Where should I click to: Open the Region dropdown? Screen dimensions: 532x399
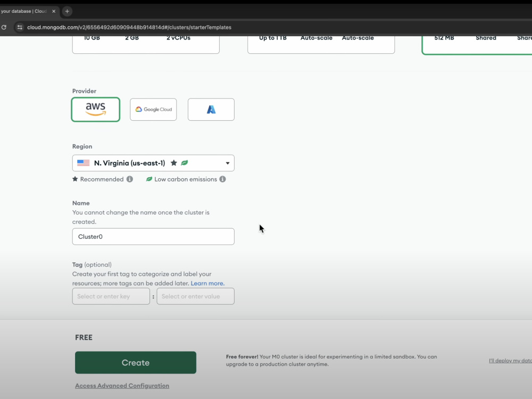(x=153, y=163)
